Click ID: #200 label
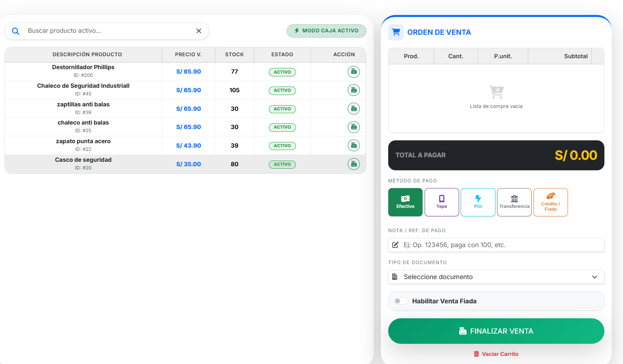The height and width of the screenshot is (364, 623). 83,75
